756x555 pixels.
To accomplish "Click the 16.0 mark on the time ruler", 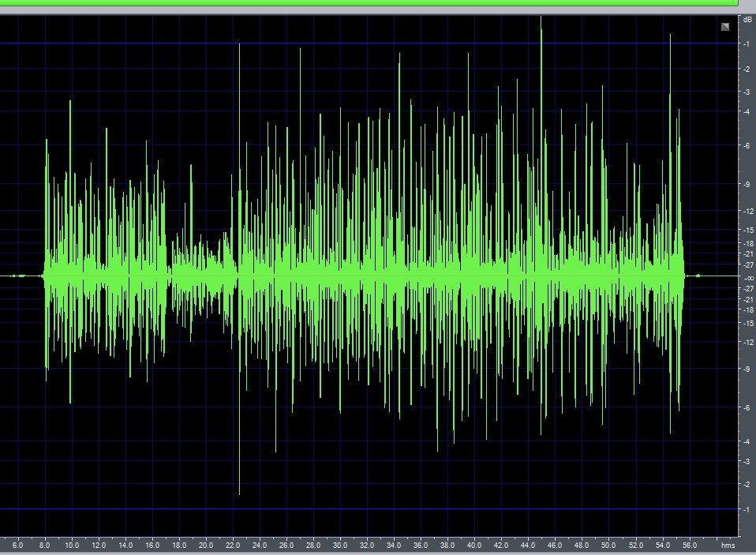I will click(x=152, y=546).
